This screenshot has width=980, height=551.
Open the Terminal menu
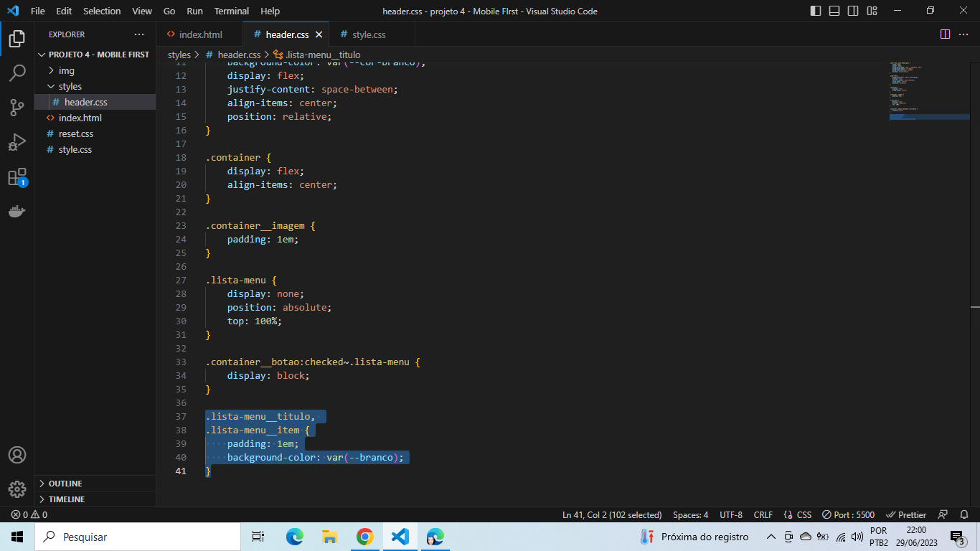pyautogui.click(x=232, y=11)
